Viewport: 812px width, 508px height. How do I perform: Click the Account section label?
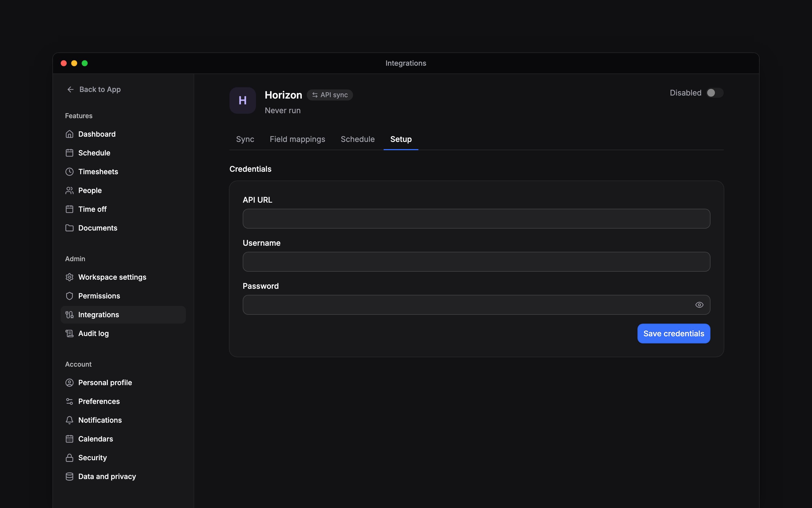[x=78, y=364]
